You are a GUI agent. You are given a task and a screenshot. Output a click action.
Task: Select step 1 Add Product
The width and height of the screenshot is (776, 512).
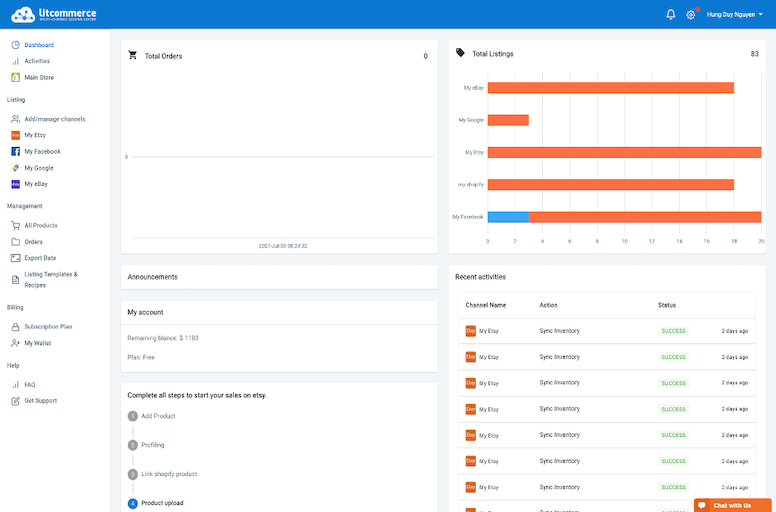pyautogui.click(x=151, y=417)
